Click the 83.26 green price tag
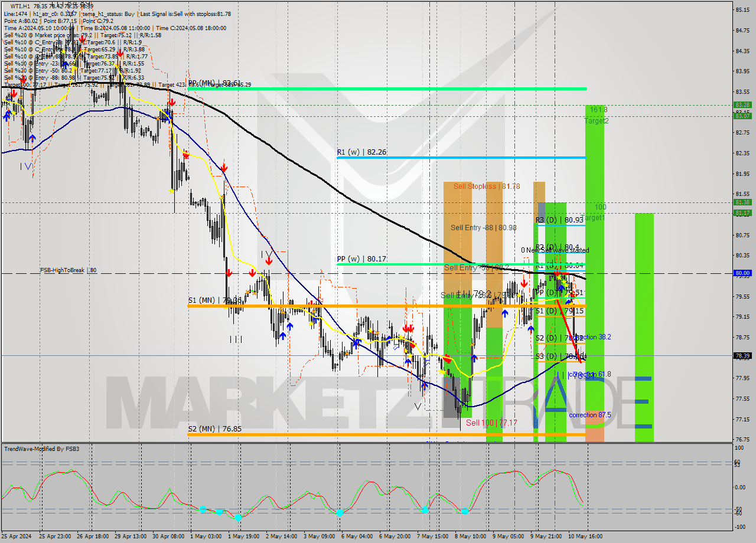 point(742,105)
